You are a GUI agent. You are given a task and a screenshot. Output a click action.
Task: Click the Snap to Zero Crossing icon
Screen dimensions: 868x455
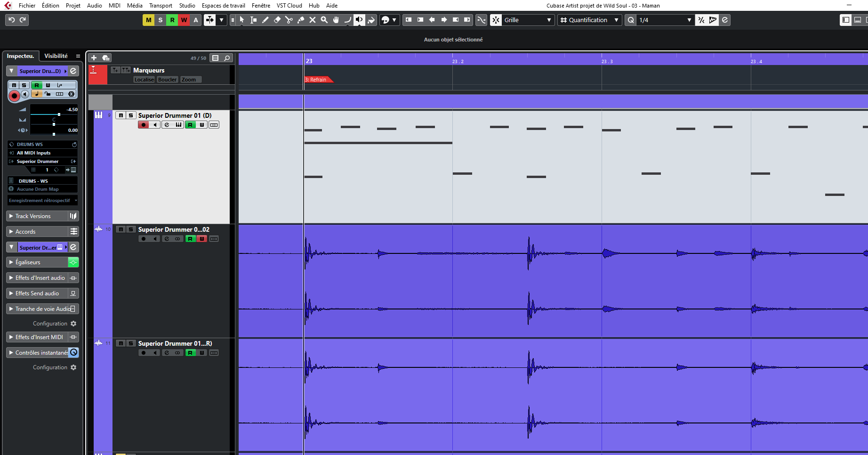481,20
